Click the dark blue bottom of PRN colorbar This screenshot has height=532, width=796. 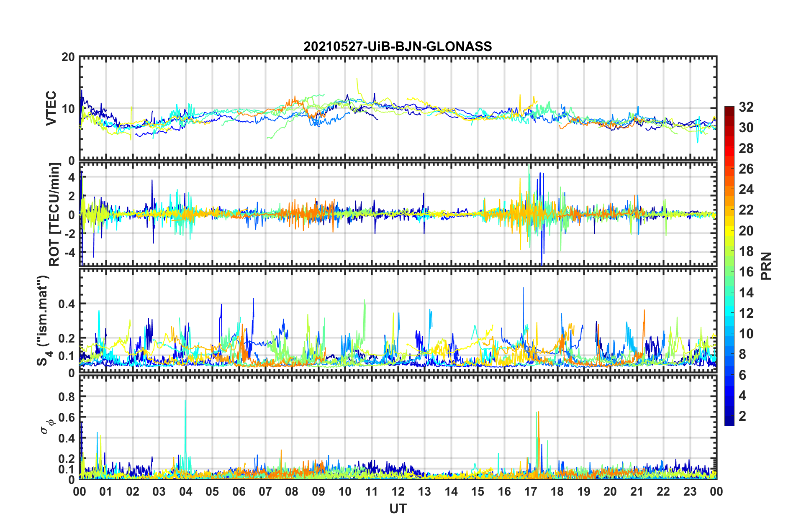click(x=729, y=421)
